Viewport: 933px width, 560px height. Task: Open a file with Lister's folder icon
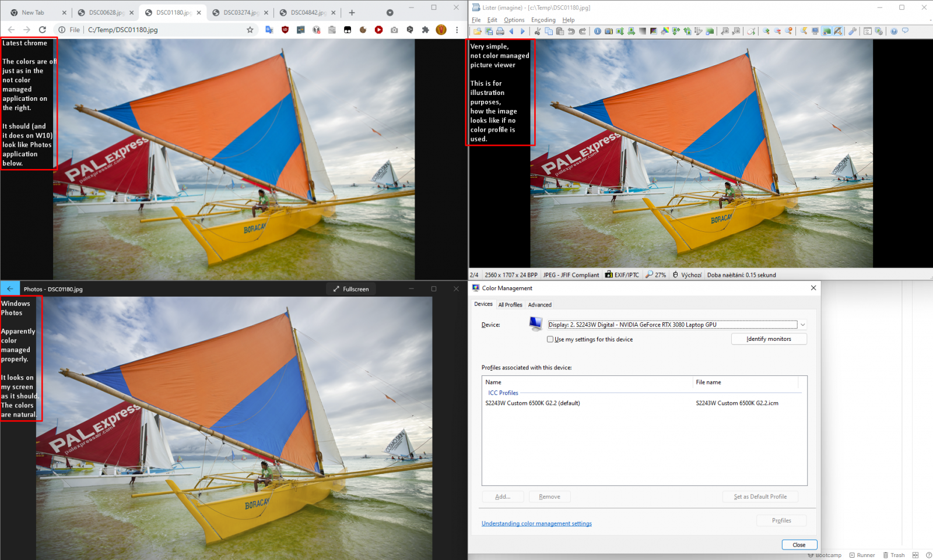[x=478, y=31]
